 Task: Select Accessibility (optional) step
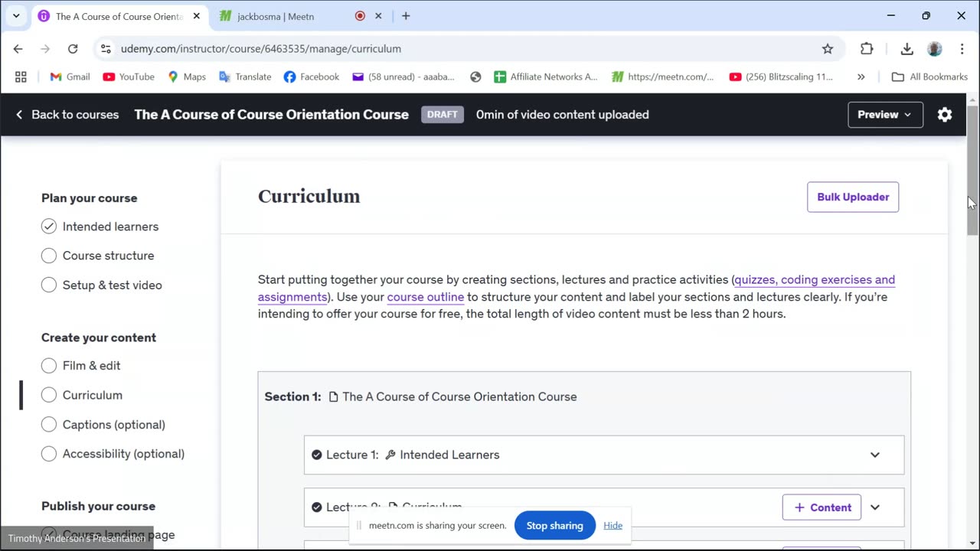click(x=113, y=454)
